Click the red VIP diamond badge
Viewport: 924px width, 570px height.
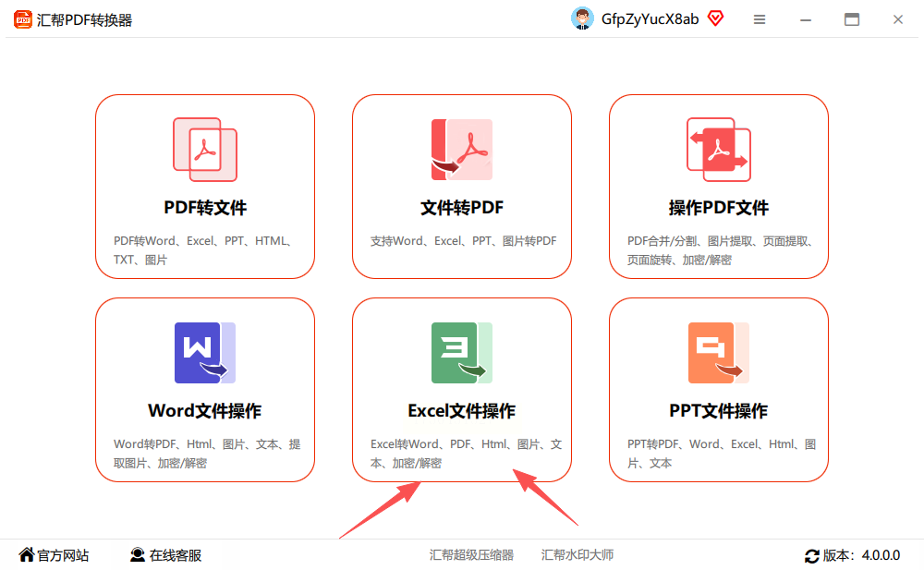715,18
